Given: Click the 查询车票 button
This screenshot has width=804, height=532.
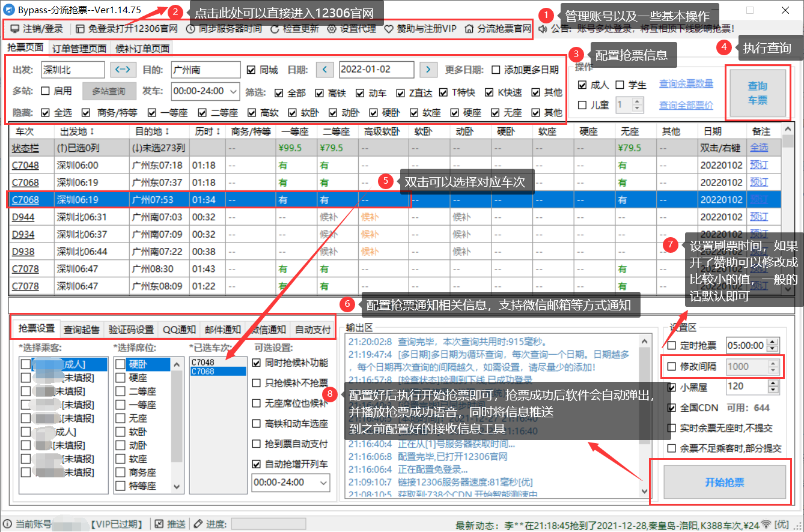Looking at the screenshot, I should pyautogui.click(x=757, y=93).
